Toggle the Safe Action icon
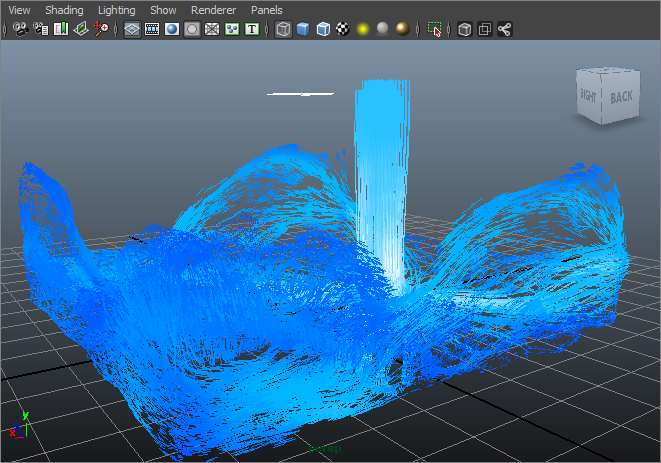 [232, 29]
